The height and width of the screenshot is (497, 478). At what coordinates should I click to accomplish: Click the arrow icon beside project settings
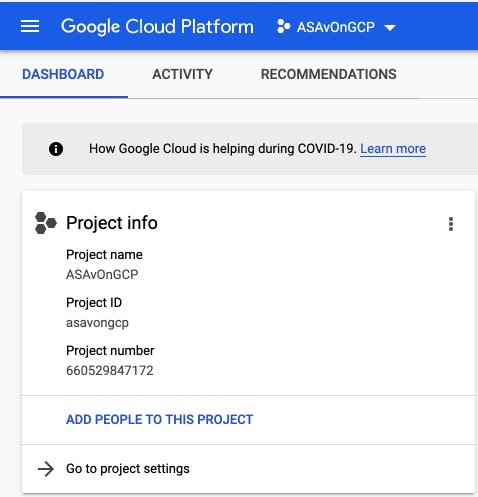click(46, 469)
